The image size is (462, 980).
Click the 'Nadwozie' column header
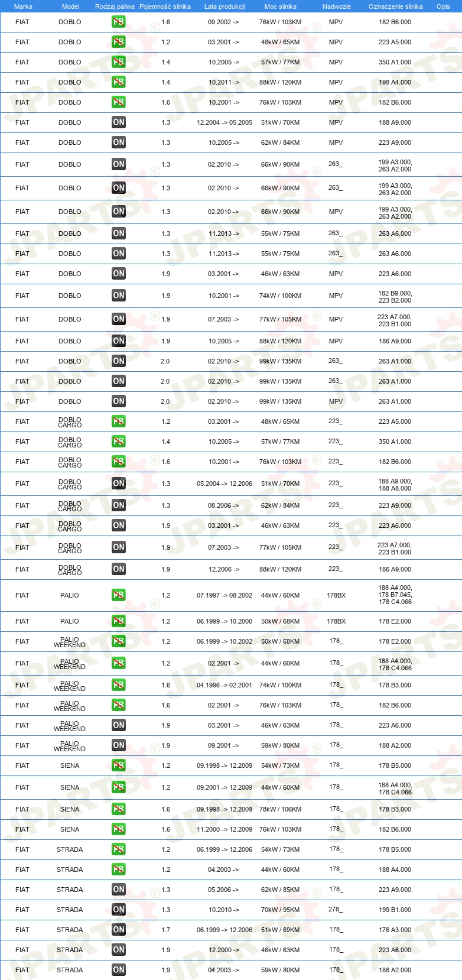click(337, 7)
